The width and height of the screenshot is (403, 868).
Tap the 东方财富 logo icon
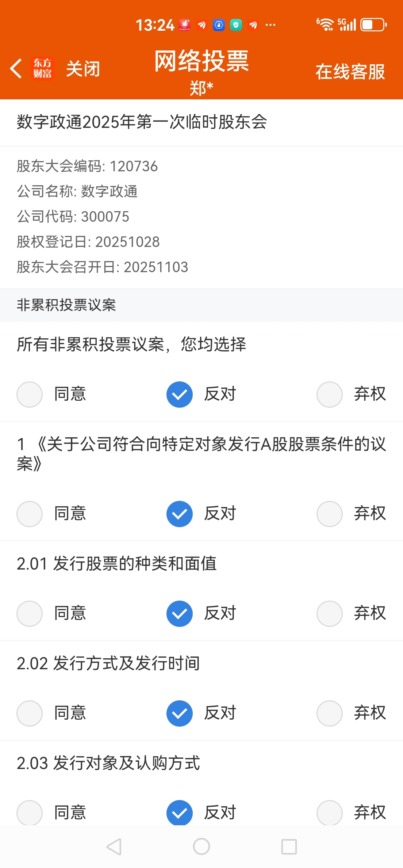tap(43, 68)
